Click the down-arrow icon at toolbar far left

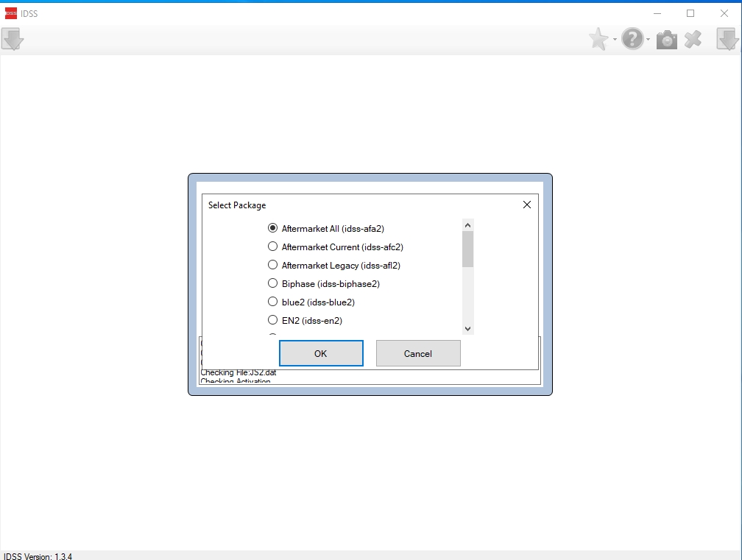coord(13,39)
